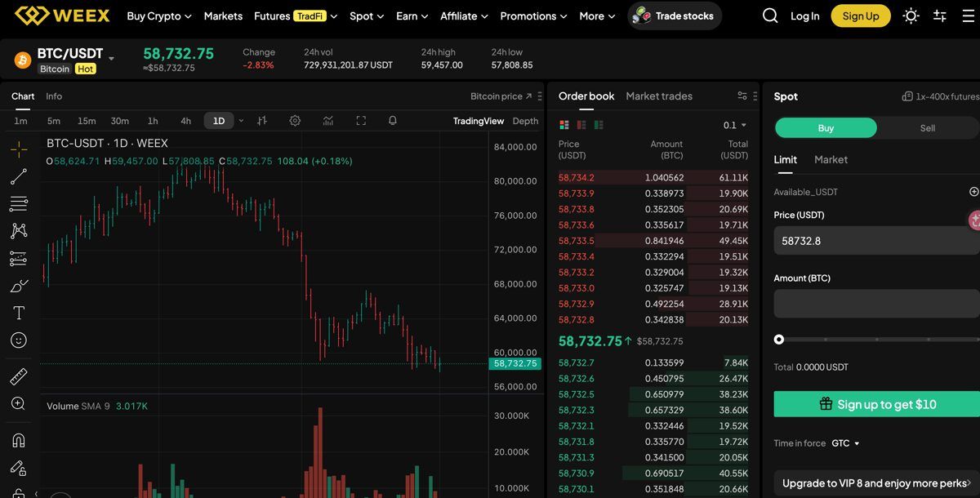The height and width of the screenshot is (498, 980).
Task: Open the Time in force GTC dropdown
Action: (x=846, y=443)
